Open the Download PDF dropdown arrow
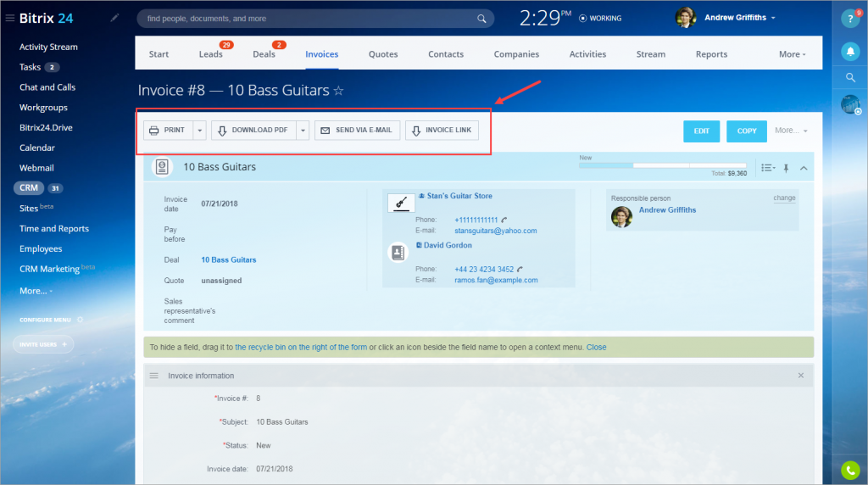 coord(303,131)
